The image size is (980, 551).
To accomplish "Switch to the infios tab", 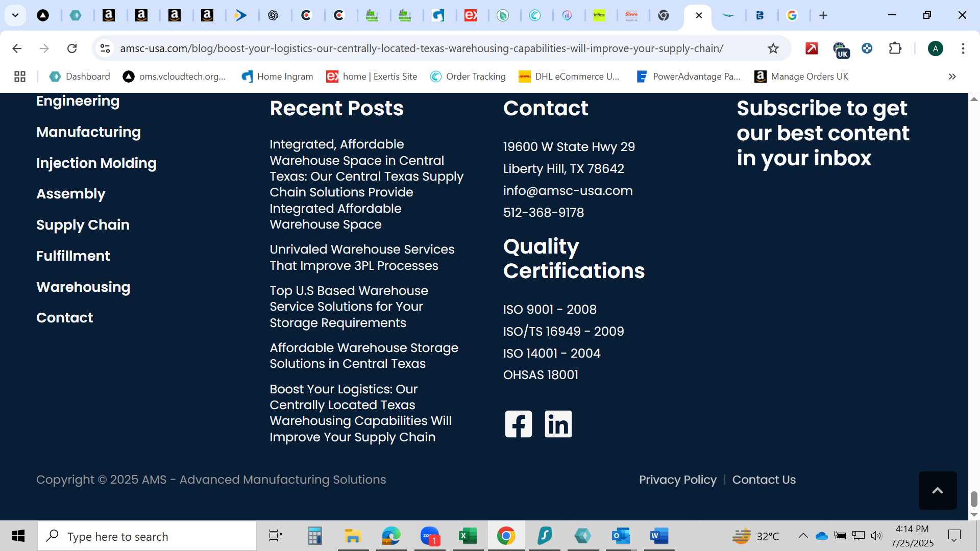I will [x=599, y=15].
